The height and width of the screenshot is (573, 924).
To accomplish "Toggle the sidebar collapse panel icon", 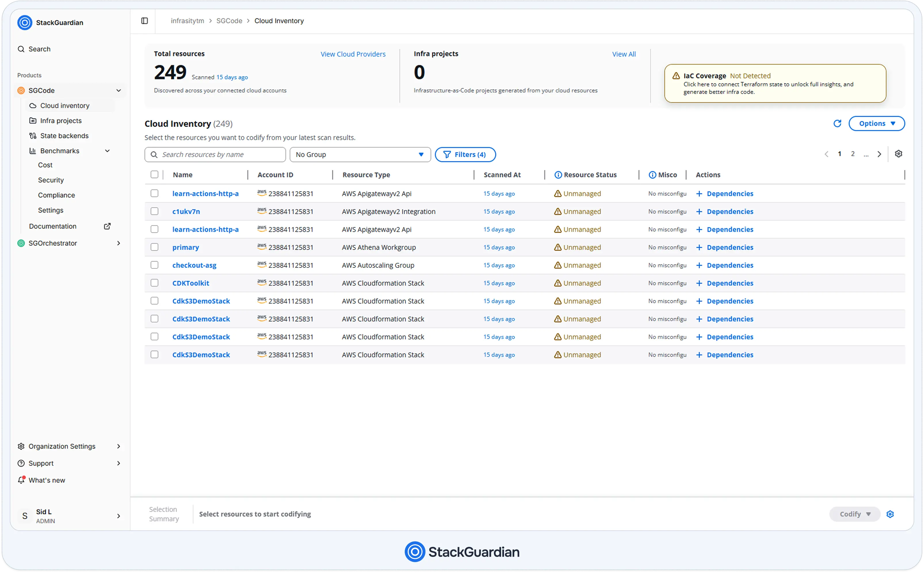I will (x=144, y=21).
